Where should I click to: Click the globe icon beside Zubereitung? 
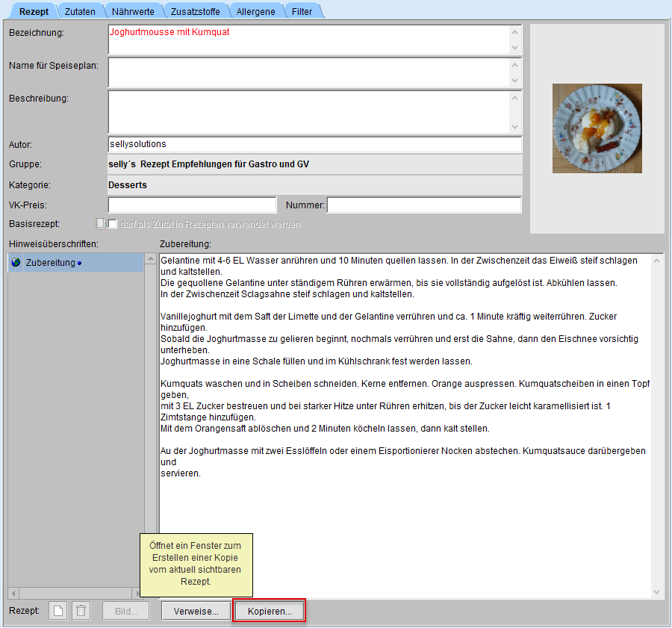[16, 263]
